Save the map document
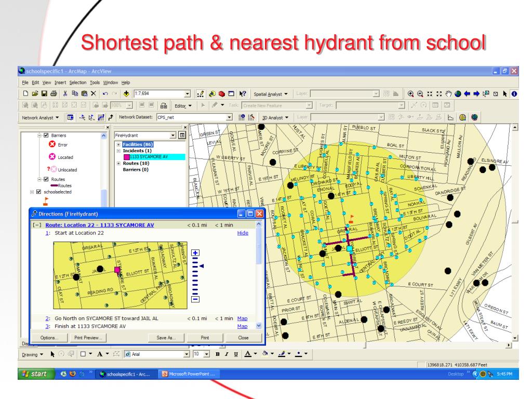 tap(44, 94)
